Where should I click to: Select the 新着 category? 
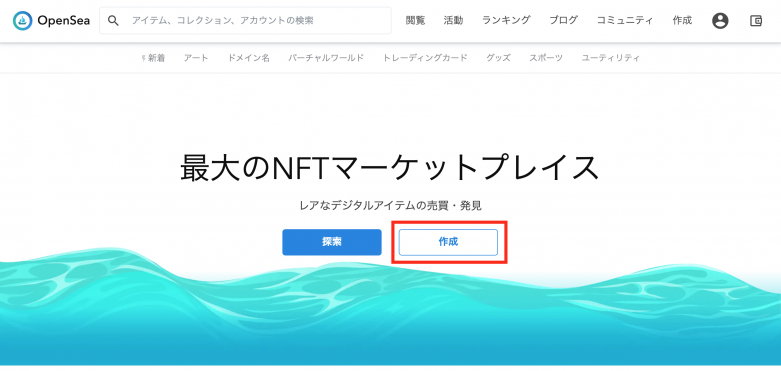pyautogui.click(x=156, y=58)
